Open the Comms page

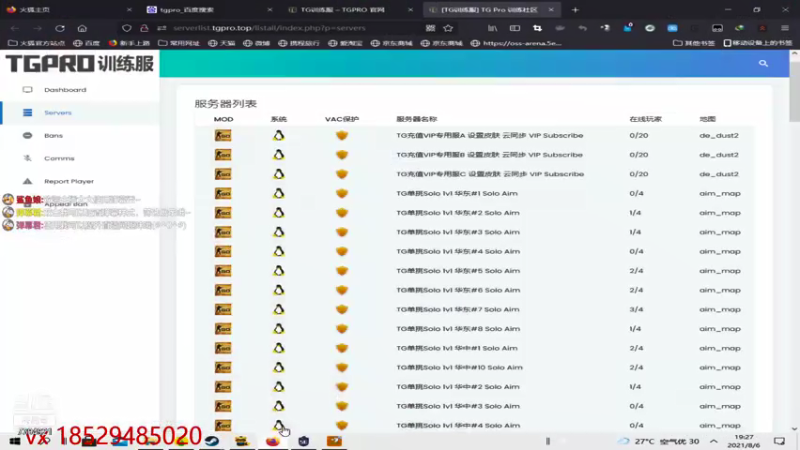59,159
